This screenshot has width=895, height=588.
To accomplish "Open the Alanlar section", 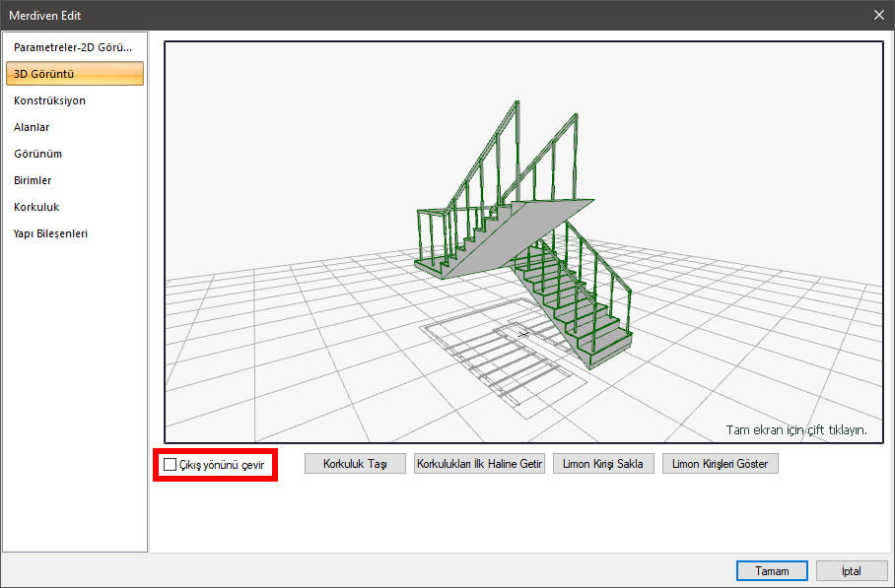I will (x=32, y=127).
